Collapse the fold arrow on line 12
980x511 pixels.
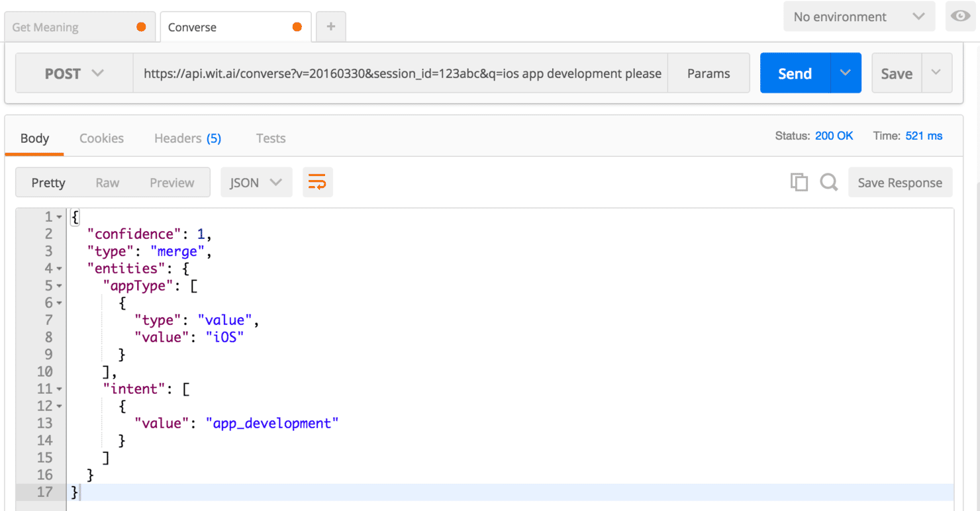59,406
